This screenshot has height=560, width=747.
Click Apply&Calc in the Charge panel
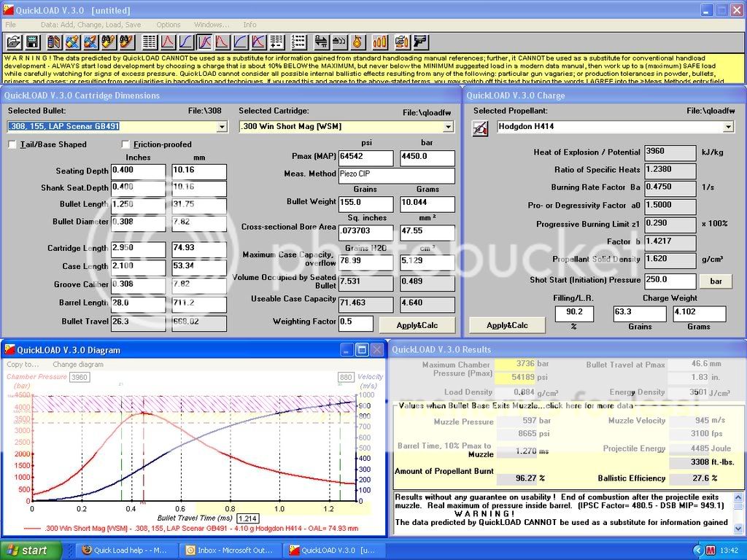click(x=507, y=324)
